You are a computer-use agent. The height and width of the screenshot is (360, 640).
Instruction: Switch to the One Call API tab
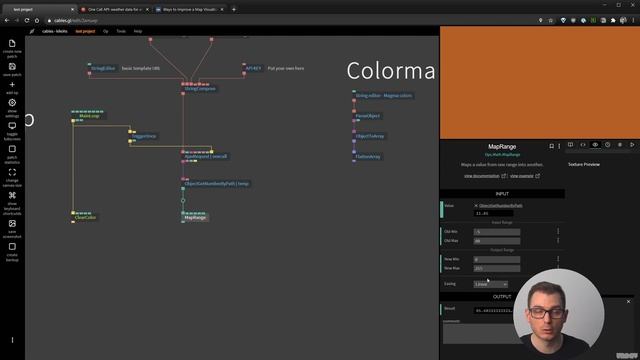tap(115, 9)
